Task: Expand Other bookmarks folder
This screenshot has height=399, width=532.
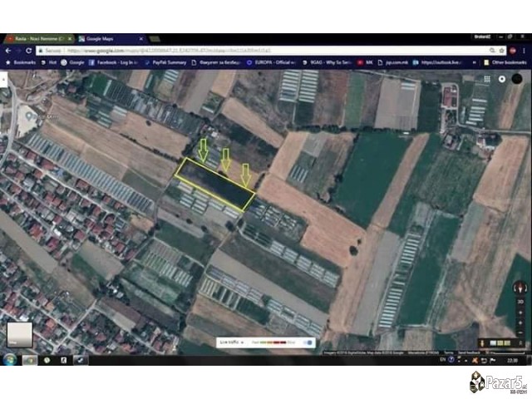Action: [x=507, y=62]
